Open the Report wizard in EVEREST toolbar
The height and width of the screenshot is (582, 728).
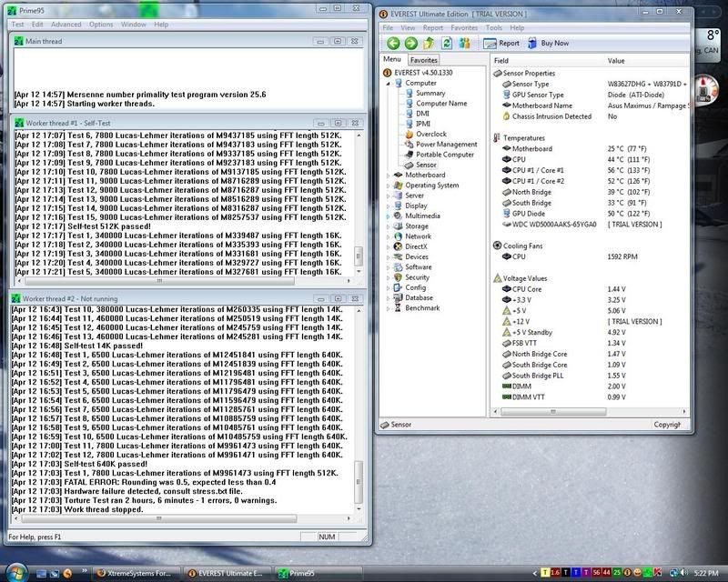[501, 43]
